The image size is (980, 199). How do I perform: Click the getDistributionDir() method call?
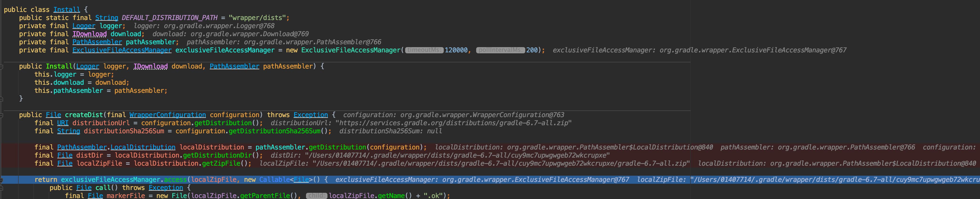pos(217,155)
